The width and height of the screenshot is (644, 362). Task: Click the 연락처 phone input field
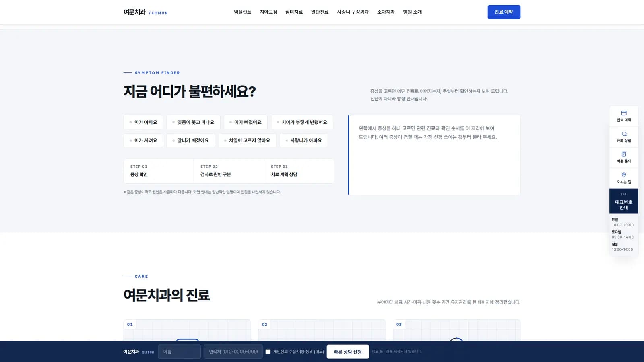233,352
